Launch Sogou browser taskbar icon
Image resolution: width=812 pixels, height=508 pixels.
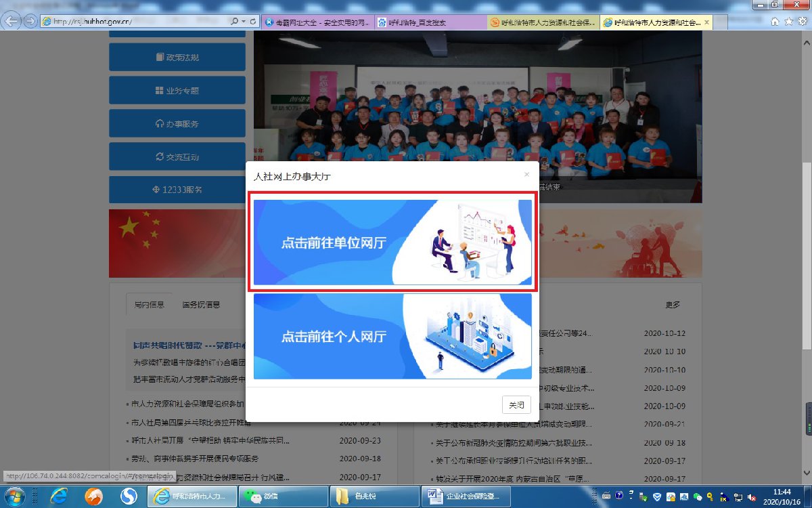point(129,496)
